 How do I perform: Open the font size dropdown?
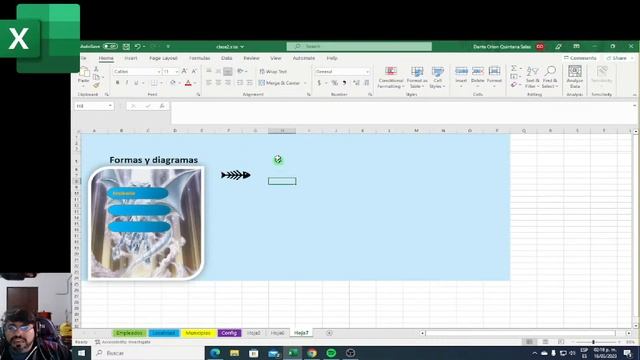coord(176,71)
